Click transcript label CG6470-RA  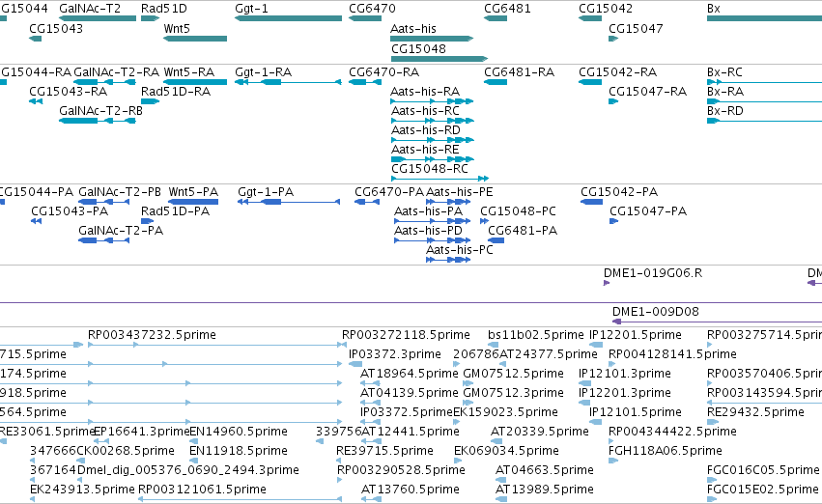(x=384, y=72)
